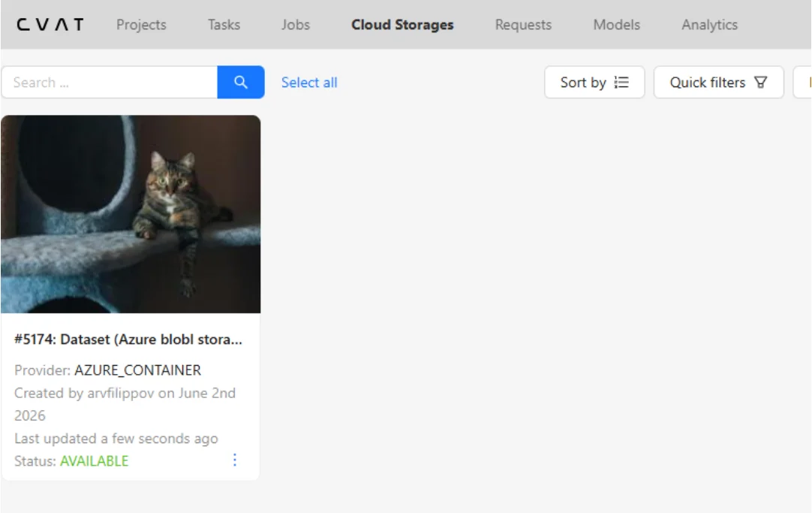Click 'Last updated a few seconds ago' text
This screenshot has height=513, width=812.
click(x=116, y=439)
